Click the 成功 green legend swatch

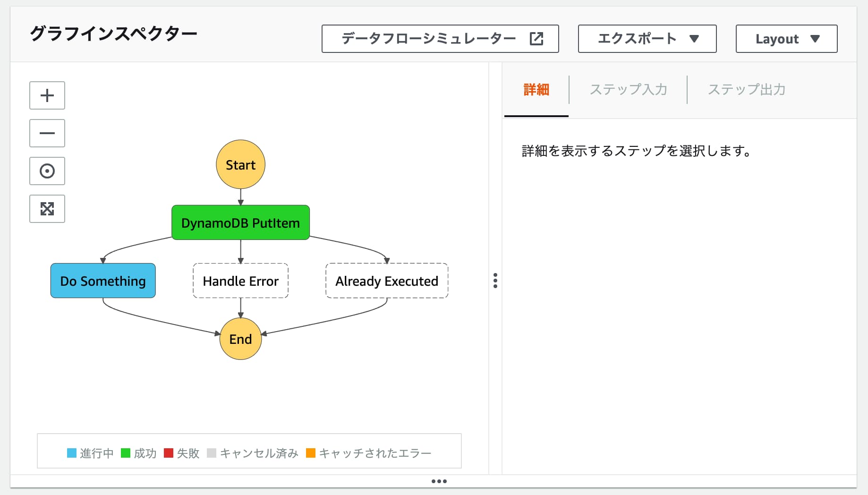pos(125,452)
